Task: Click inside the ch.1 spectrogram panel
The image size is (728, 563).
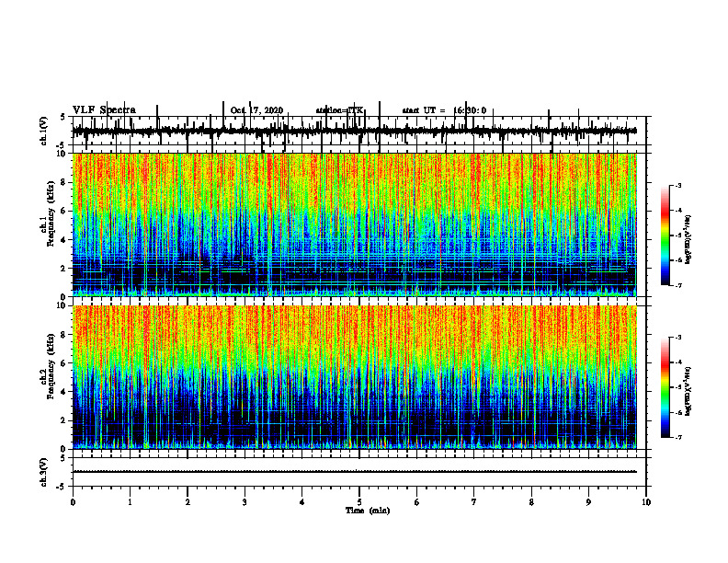Action: (x=355, y=224)
